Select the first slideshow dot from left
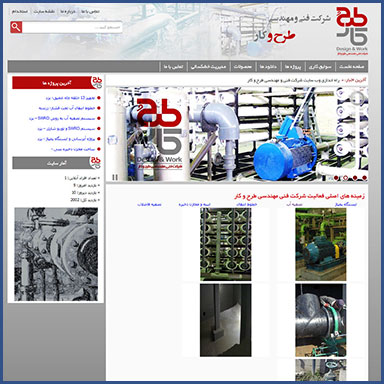This screenshot has width=384, height=384. pos(336,178)
